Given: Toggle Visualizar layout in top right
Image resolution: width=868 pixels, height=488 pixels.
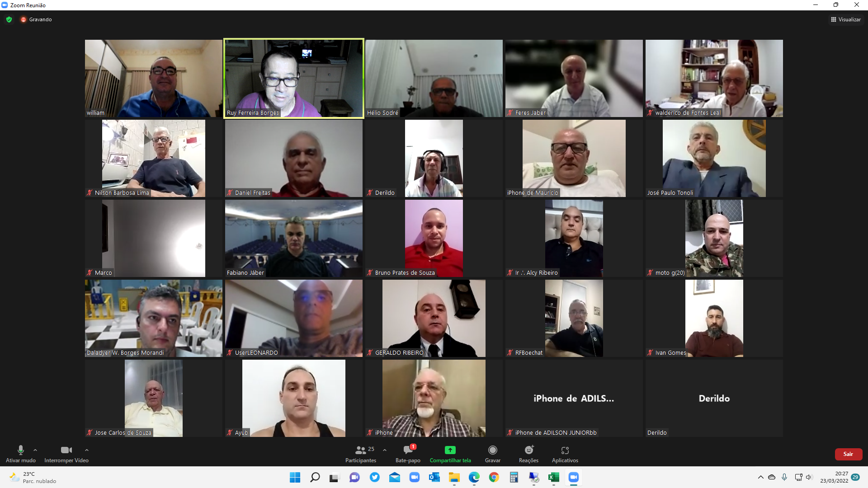Looking at the screenshot, I should 845,20.
